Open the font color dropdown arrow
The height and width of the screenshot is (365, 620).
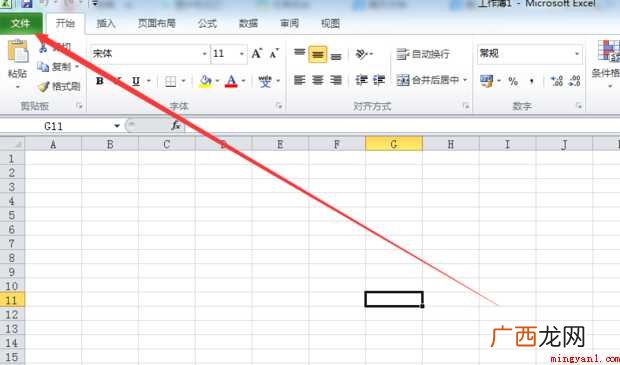point(244,81)
